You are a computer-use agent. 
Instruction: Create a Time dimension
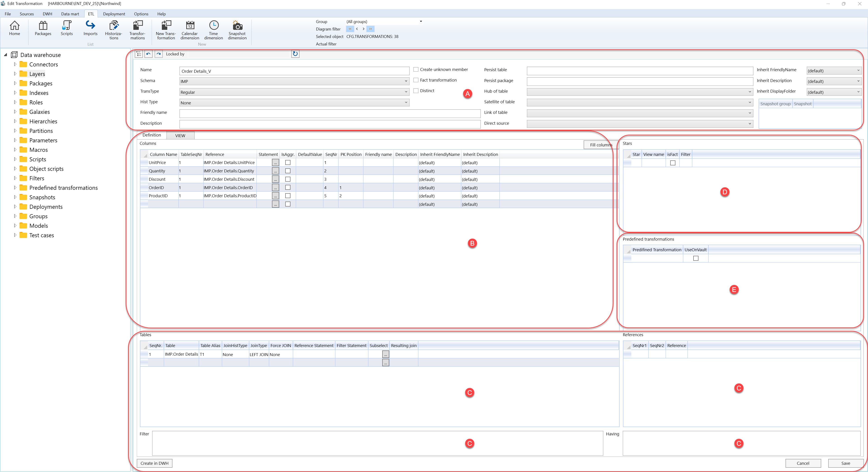point(214,30)
